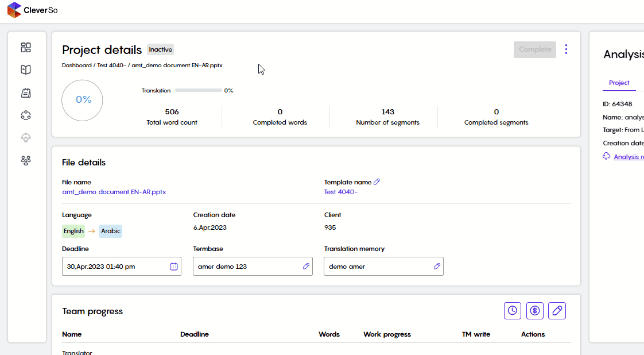Click the English source language tag
This screenshot has height=355, width=644.
pyautogui.click(x=73, y=231)
